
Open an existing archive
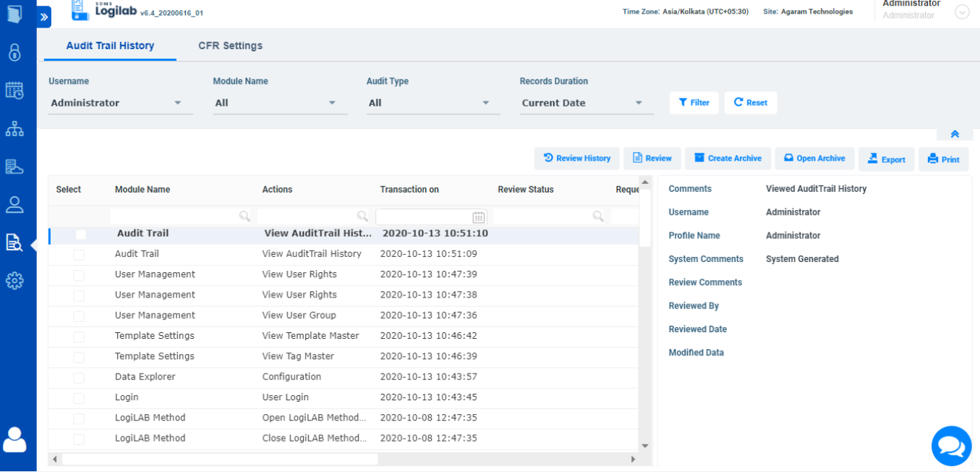pyautogui.click(x=814, y=158)
